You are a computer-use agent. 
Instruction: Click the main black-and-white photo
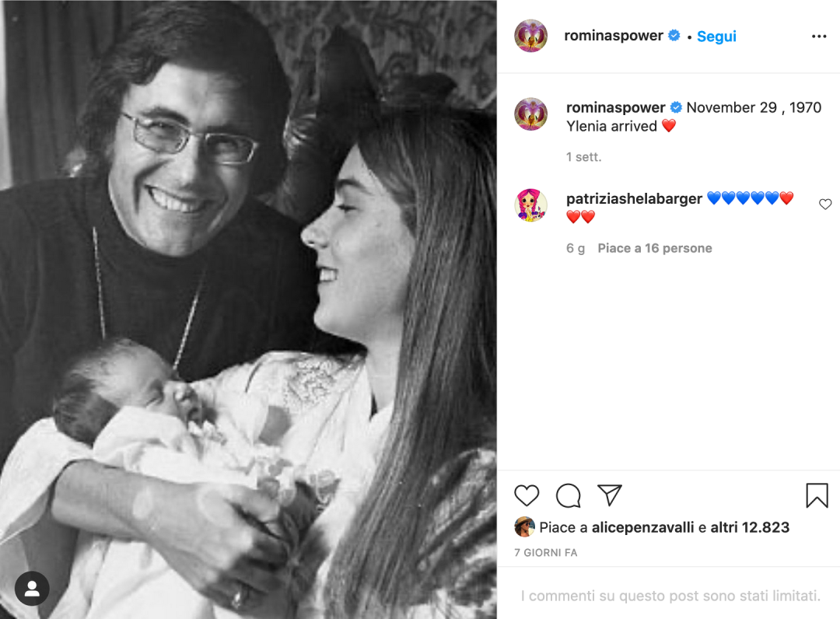coord(248,309)
